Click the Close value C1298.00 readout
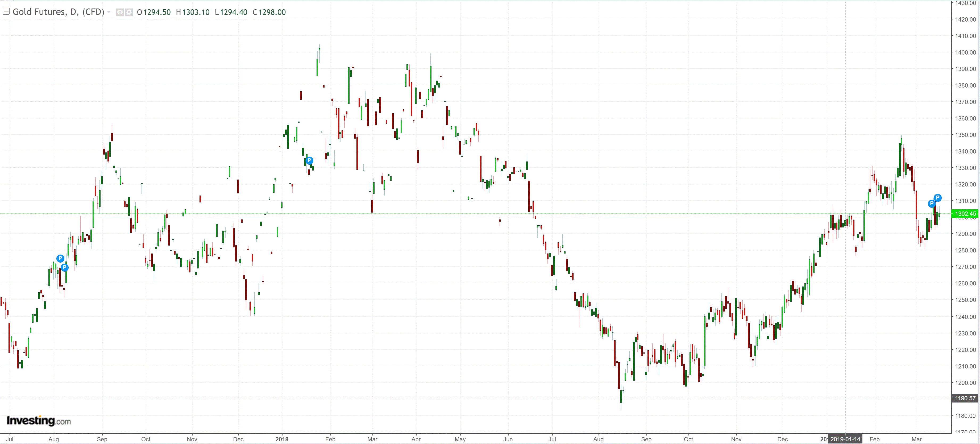 coord(269,12)
